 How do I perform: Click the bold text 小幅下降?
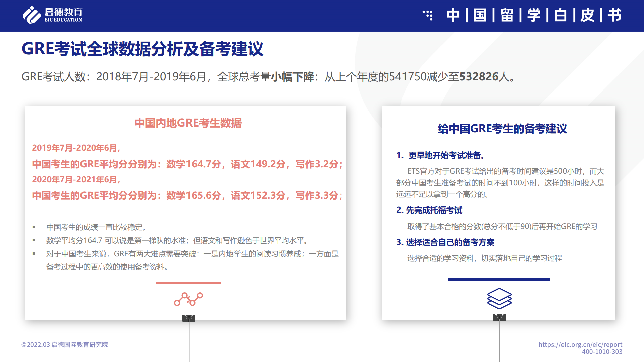(x=292, y=77)
